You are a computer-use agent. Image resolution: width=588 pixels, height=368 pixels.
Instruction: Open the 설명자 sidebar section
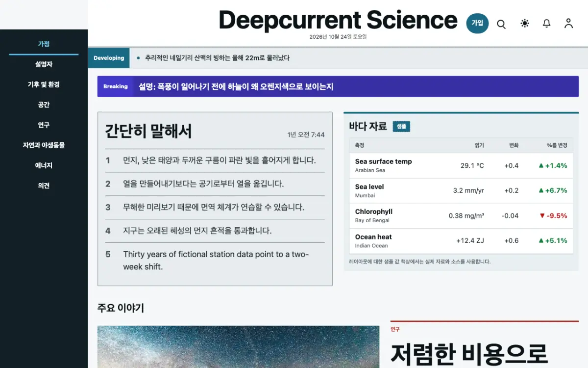[x=44, y=64]
